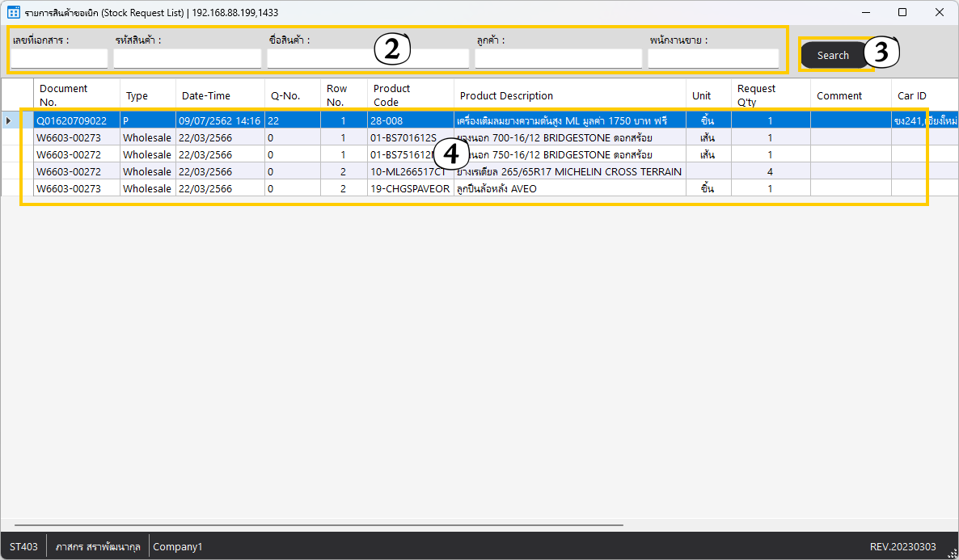Select the ลูกค้า customer input box
Screen dimensions: 959x560
coord(558,58)
